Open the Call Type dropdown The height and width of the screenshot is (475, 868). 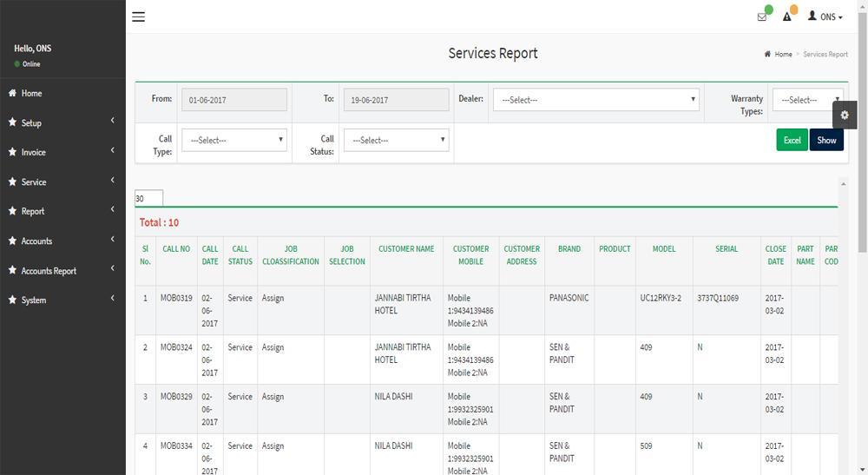coord(234,140)
